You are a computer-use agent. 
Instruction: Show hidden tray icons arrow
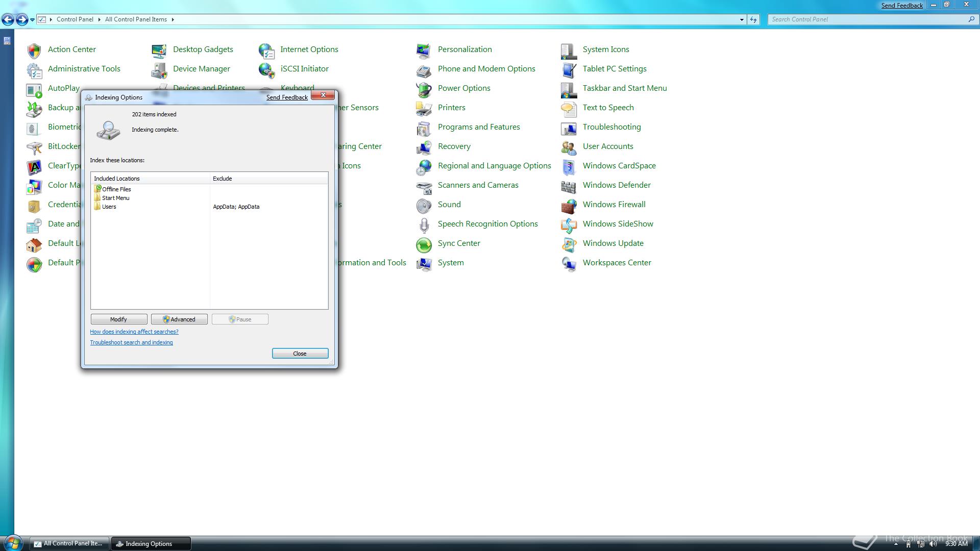pos(896,544)
